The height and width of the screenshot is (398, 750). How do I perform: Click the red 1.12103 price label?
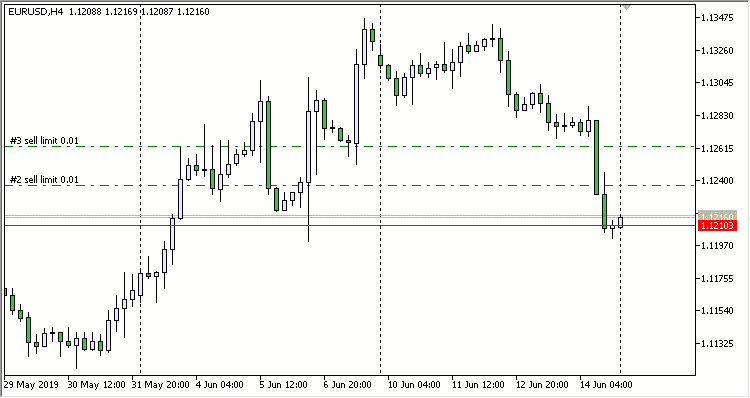pos(717,226)
